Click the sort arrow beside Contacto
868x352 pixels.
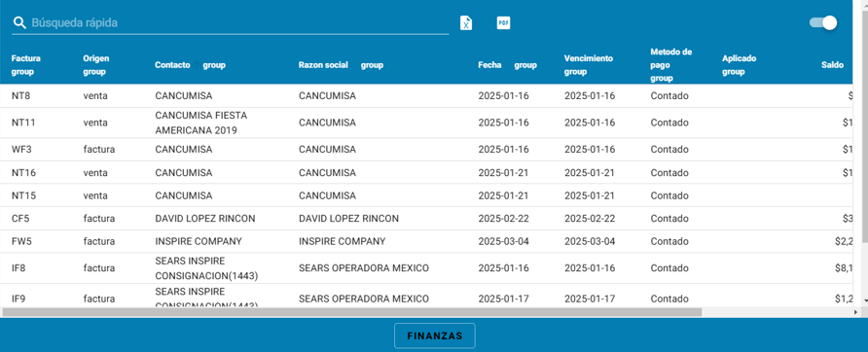point(197,65)
